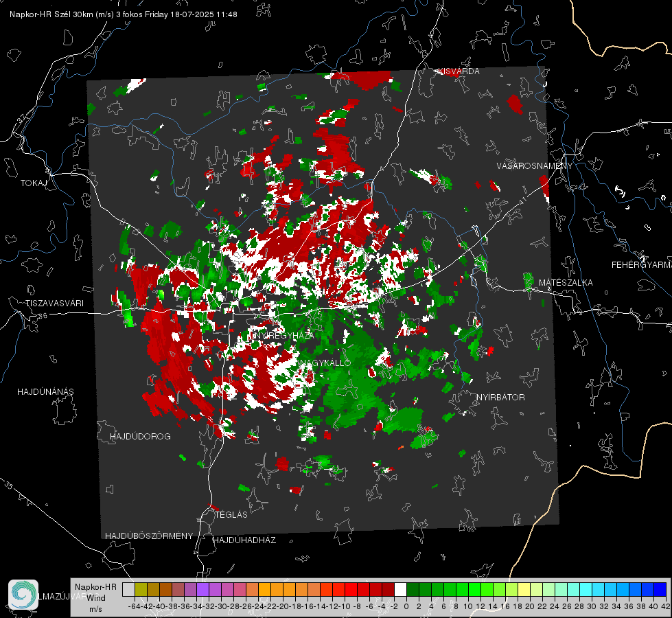
Task: Click the -64 value at legend start
Action: pyautogui.click(x=134, y=606)
